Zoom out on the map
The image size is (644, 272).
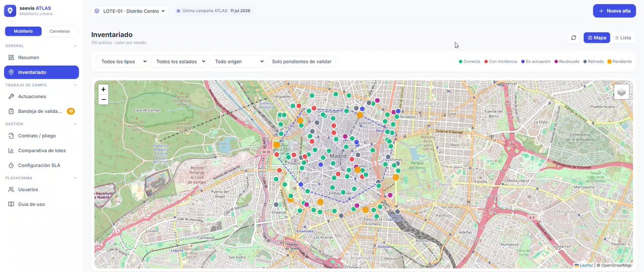pyautogui.click(x=103, y=100)
